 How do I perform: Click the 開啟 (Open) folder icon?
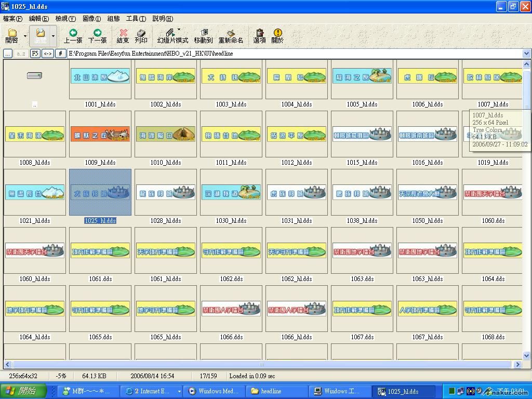(12, 33)
